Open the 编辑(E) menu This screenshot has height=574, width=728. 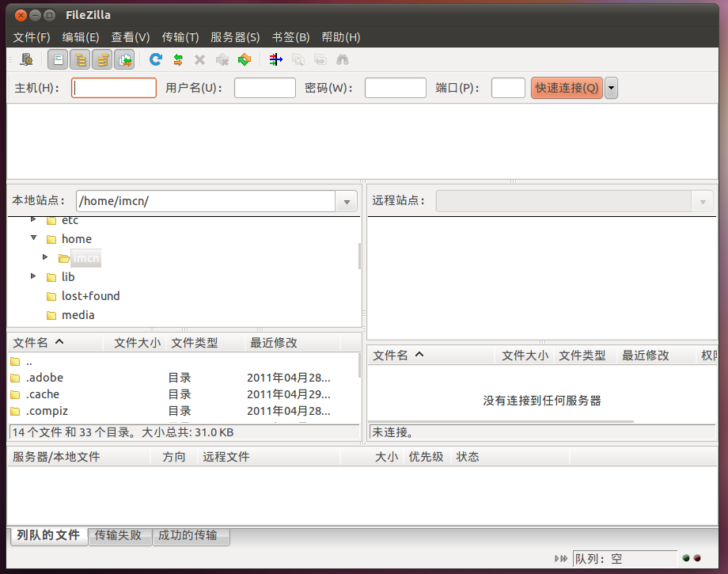[81, 37]
